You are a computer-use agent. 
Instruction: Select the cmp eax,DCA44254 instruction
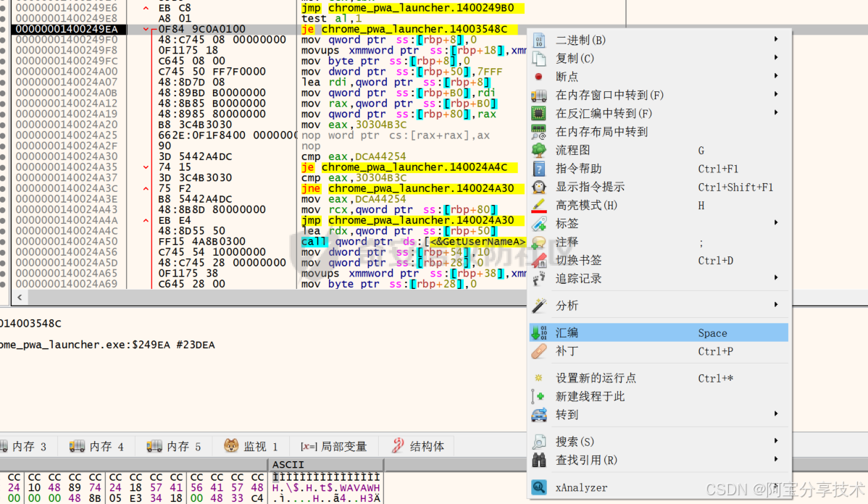point(353,156)
